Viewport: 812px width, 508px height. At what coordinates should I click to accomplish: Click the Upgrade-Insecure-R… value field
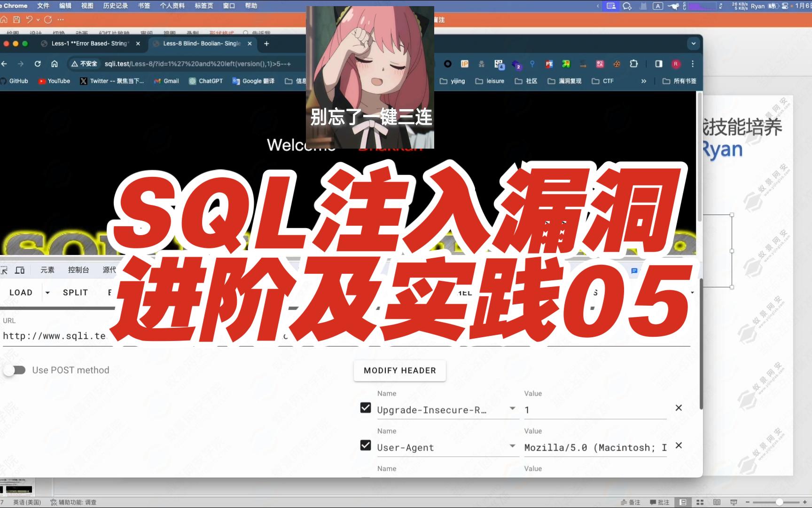pyautogui.click(x=595, y=410)
